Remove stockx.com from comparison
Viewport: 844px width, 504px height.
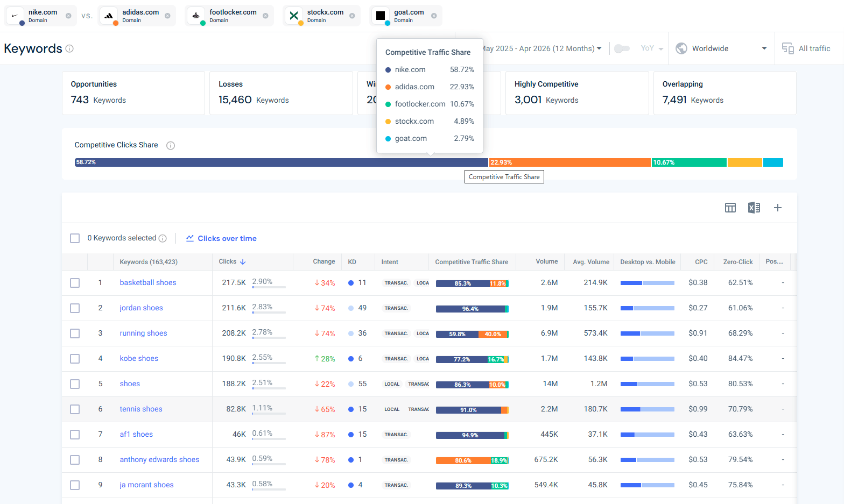[352, 16]
